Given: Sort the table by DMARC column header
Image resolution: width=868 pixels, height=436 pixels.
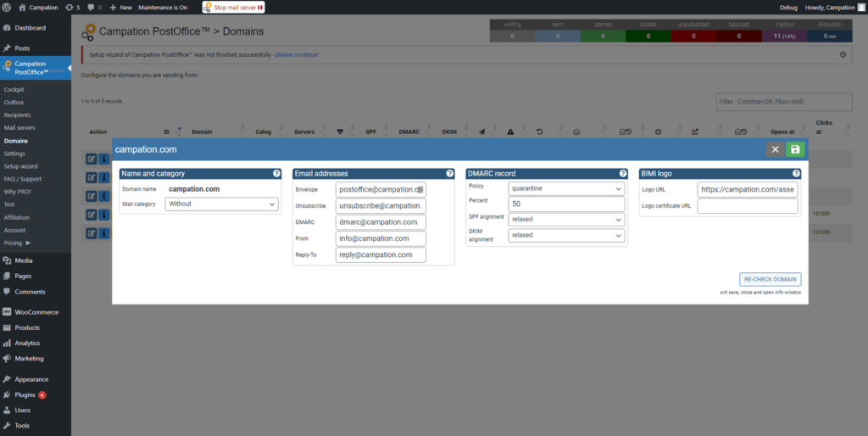Looking at the screenshot, I should point(409,132).
